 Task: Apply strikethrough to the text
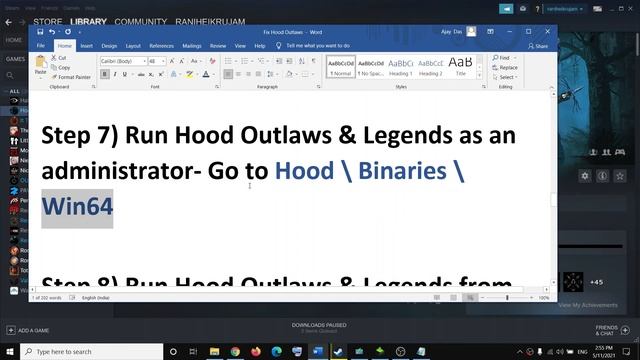pos(141,74)
